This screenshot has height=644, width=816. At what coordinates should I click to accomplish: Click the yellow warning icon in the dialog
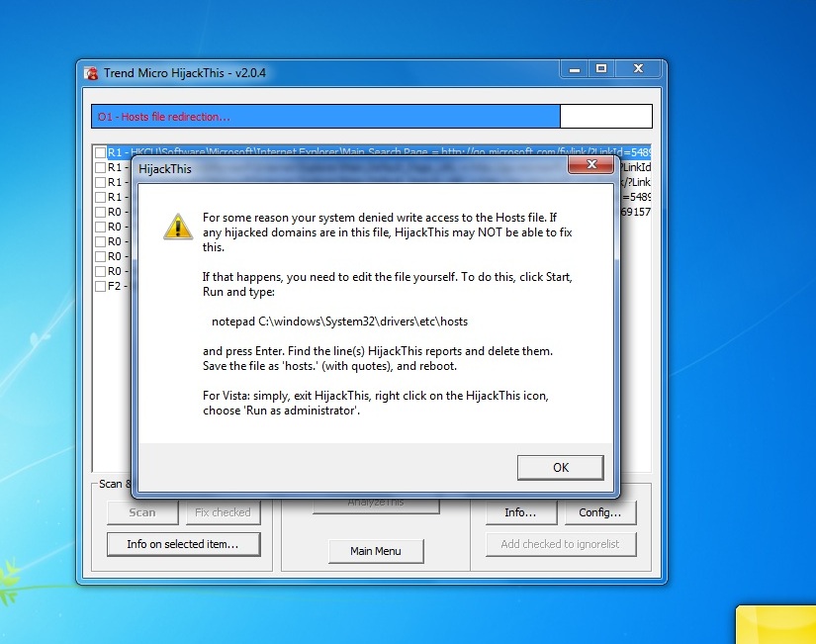click(178, 227)
